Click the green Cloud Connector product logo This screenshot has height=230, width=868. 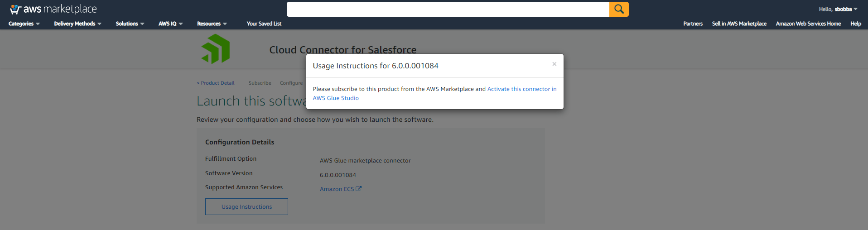click(216, 49)
